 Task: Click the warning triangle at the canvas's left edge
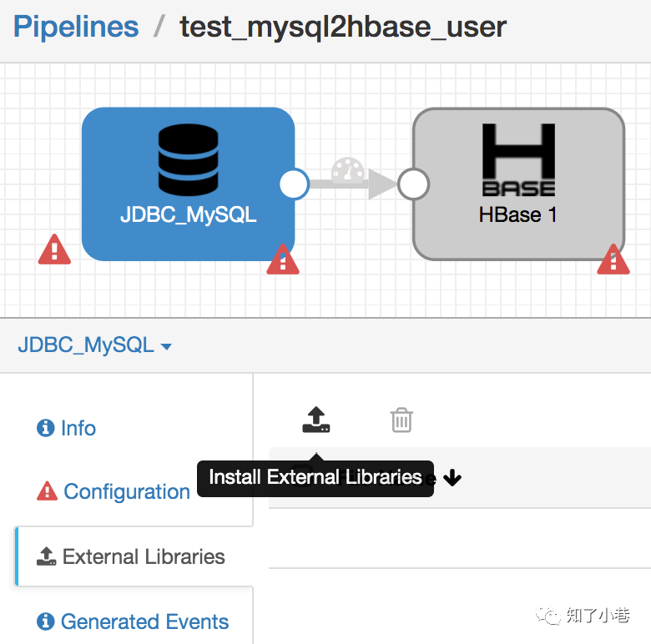54,249
